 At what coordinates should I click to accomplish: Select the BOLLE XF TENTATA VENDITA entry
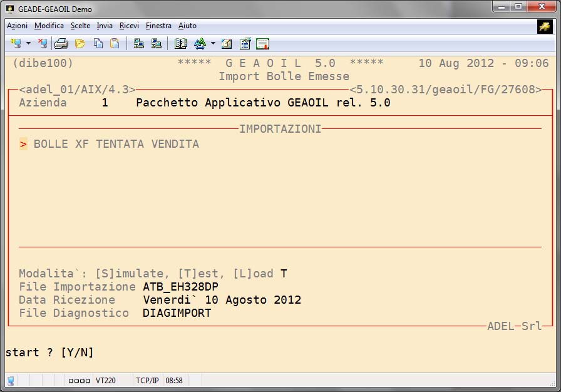pos(116,144)
